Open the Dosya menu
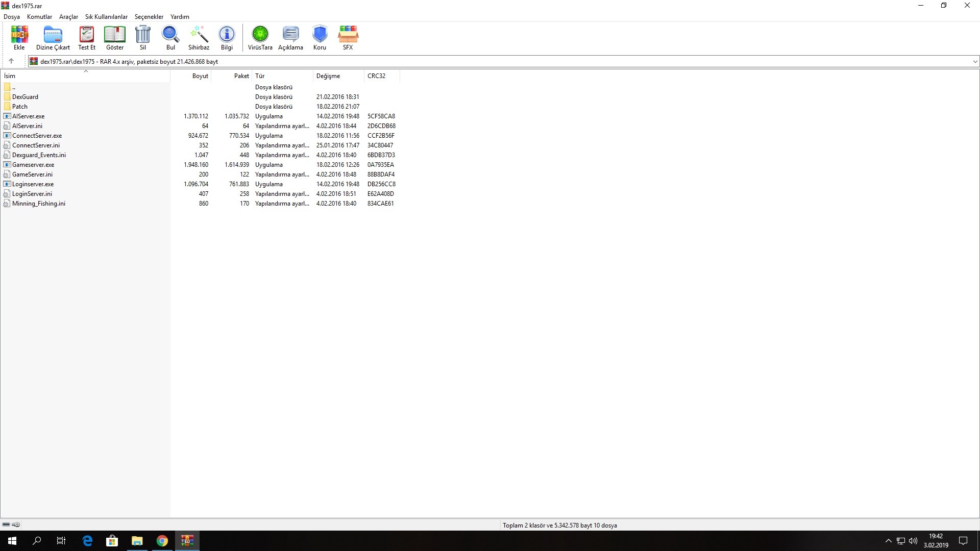 coord(12,17)
